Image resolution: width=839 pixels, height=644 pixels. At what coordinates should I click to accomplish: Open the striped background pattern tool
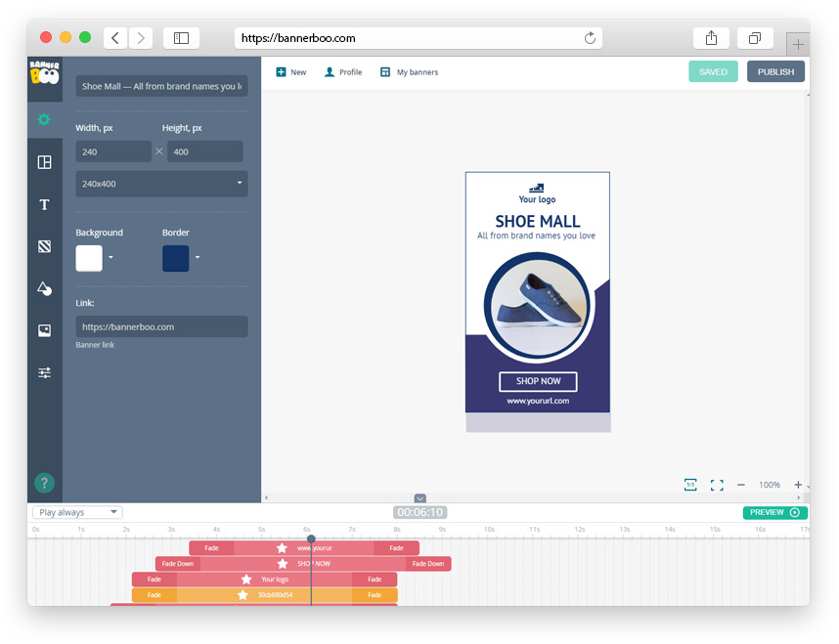(44, 247)
